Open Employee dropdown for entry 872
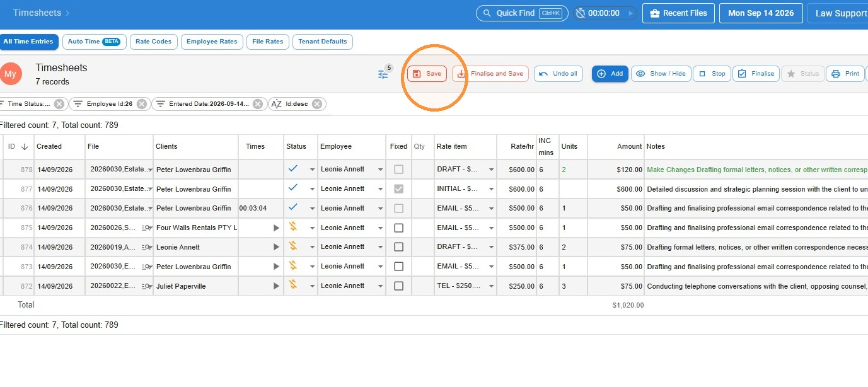This screenshot has height=387, width=868. tap(380, 286)
